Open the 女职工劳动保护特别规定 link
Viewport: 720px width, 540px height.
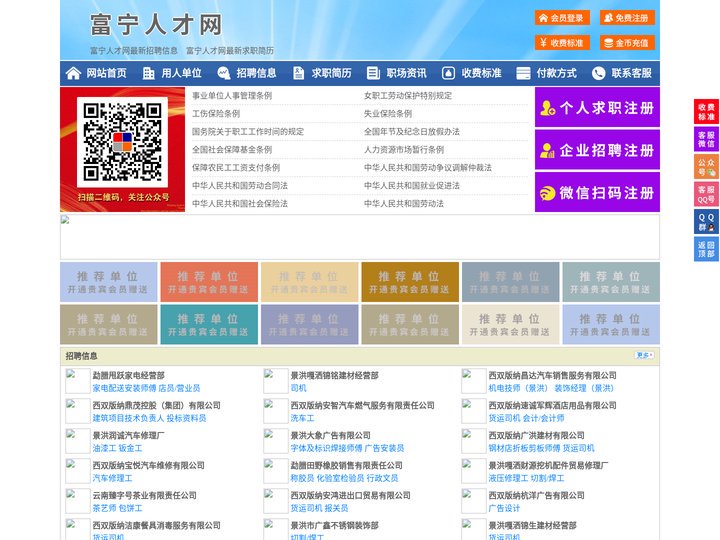click(x=408, y=96)
